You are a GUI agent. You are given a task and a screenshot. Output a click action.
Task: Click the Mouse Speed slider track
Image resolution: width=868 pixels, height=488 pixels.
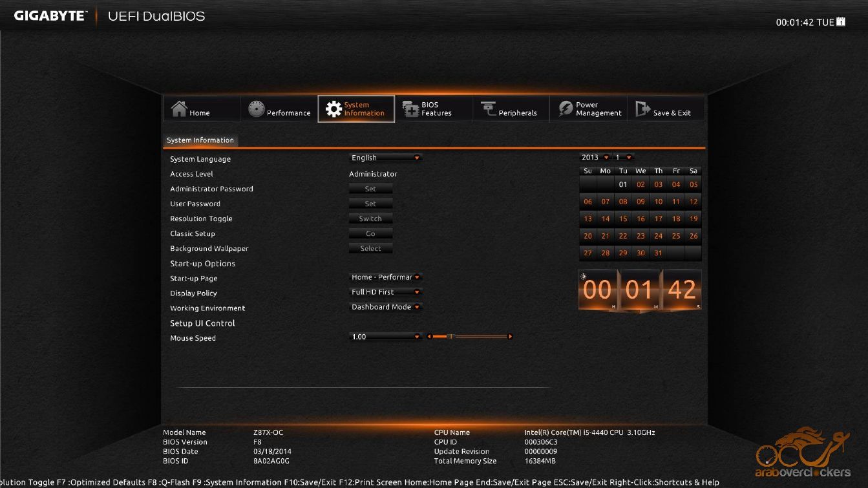(x=470, y=337)
